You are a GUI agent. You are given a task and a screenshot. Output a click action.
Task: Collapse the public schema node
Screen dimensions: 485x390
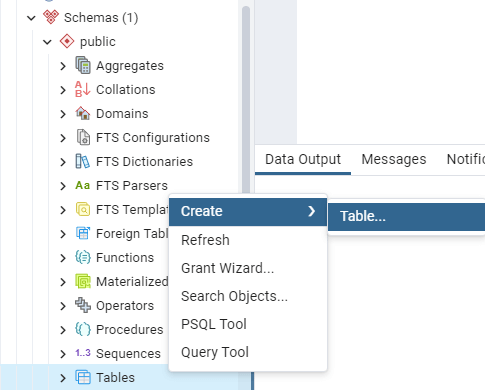47,42
